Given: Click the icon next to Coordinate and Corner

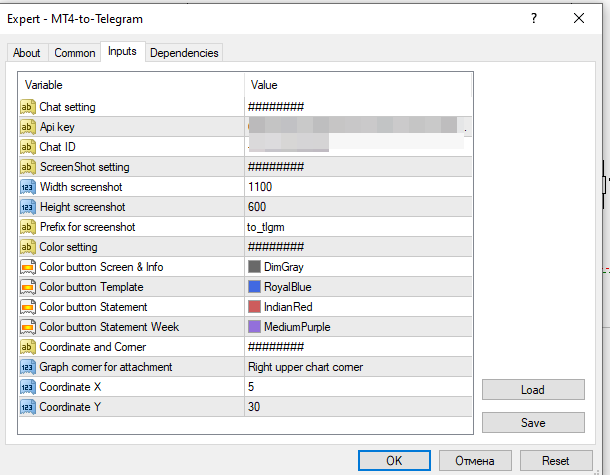Looking at the screenshot, I should coord(27,347).
